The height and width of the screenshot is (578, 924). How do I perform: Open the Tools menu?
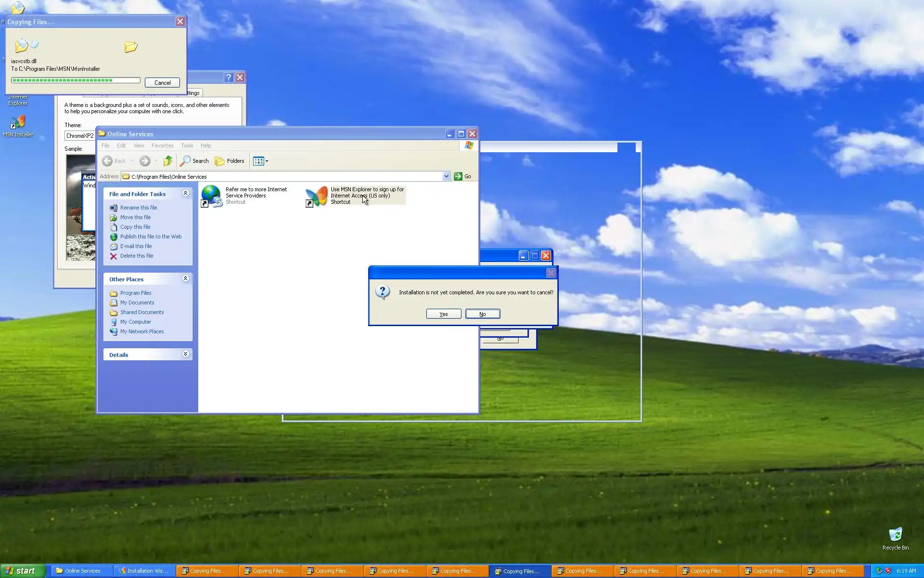187,145
